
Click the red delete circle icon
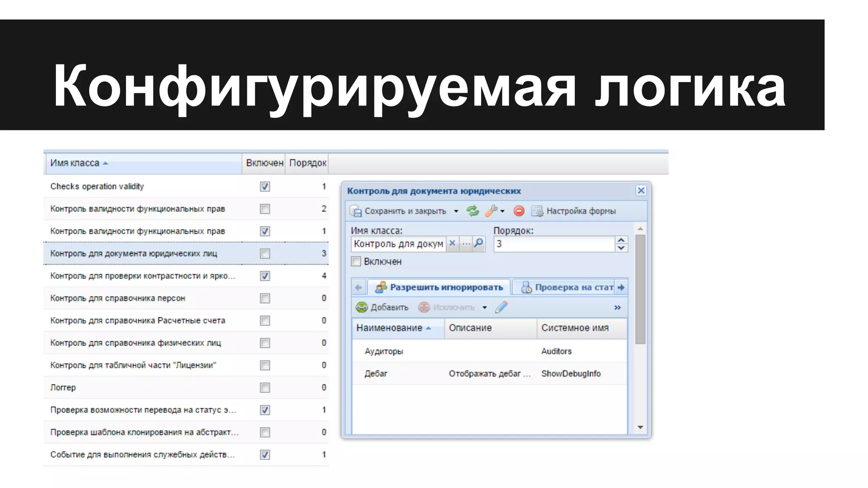[519, 211]
